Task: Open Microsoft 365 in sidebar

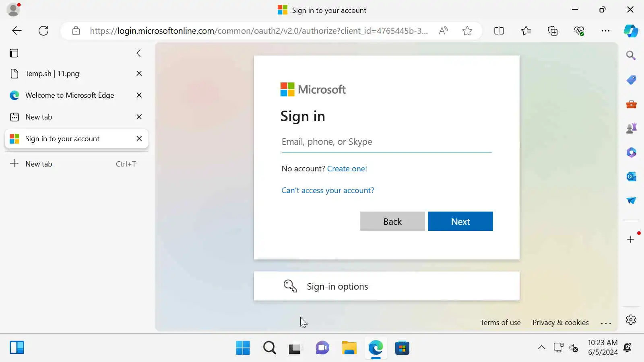Action: tap(631, 152)
